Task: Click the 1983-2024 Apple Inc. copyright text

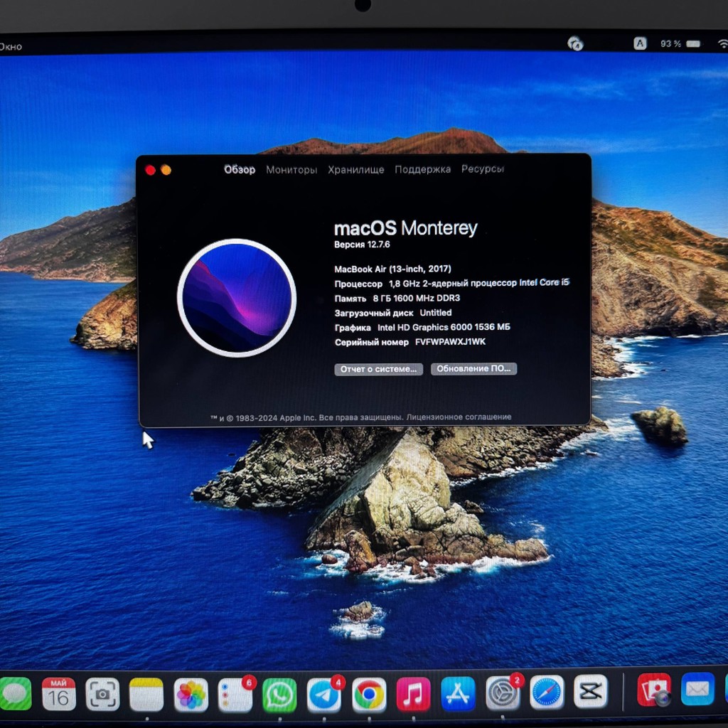Action: pyautogui.click(x=276, y=418)
